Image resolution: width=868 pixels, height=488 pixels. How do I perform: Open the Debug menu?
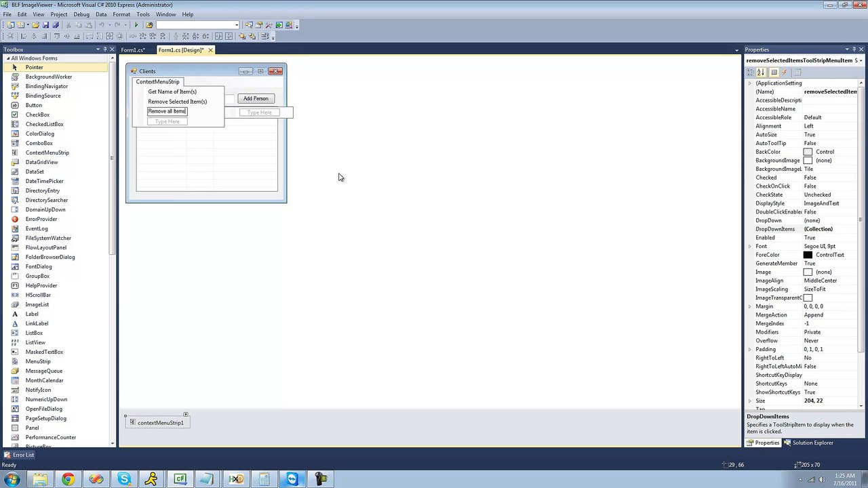(x=81, y=14)
